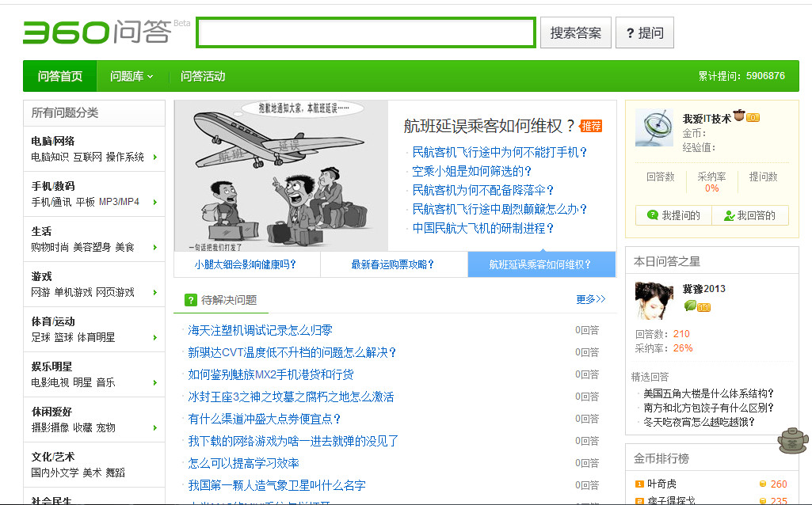Screen dimensions: 812x505
Task: Expand the 手机/数码 category arrow
Action: coord(154,202)
